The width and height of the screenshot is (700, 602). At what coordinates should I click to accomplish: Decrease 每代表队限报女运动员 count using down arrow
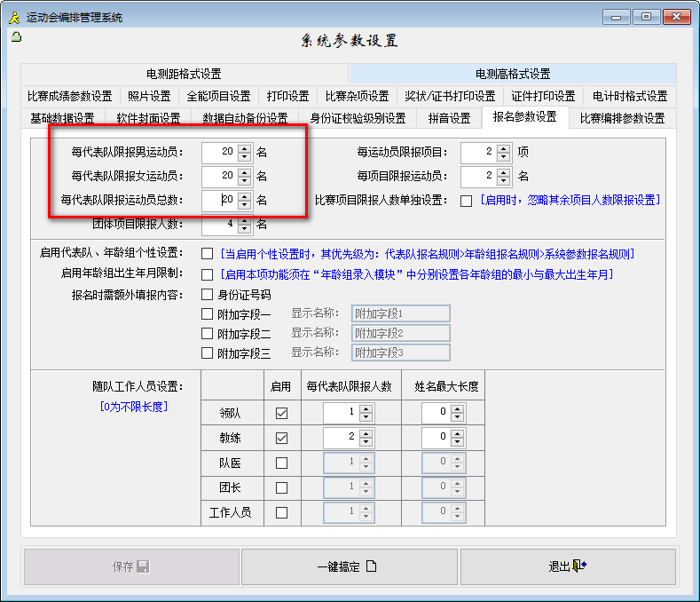coord(245,180)
